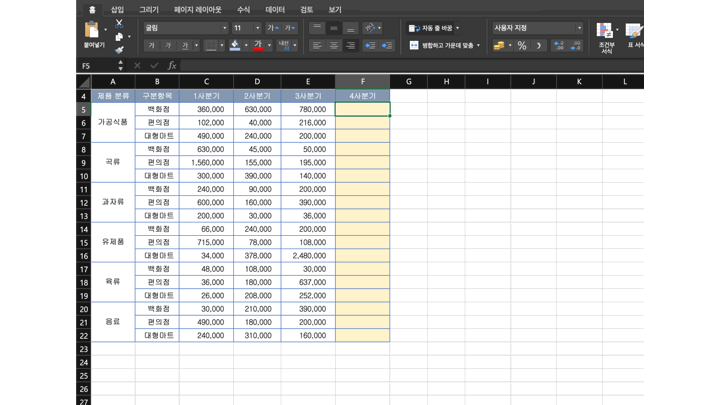Toggle underline formatting
720x405 pixels.
coord(185,45)
